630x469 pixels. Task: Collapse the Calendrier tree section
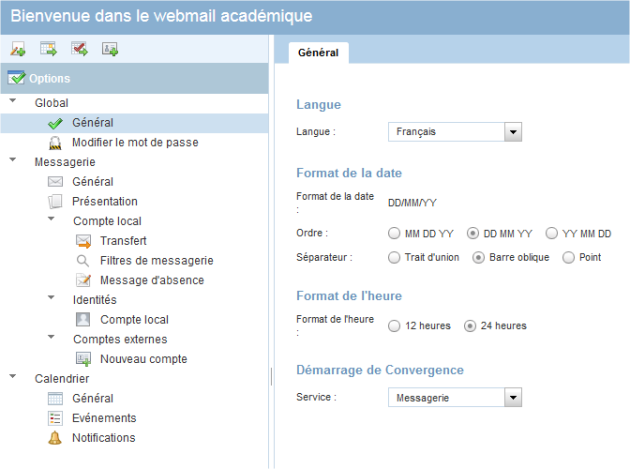(x=13, y=377)
